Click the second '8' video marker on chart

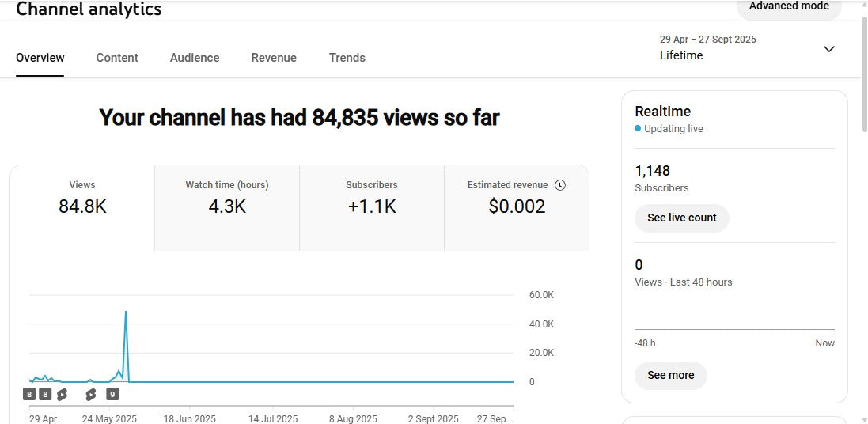coord(45,394)
